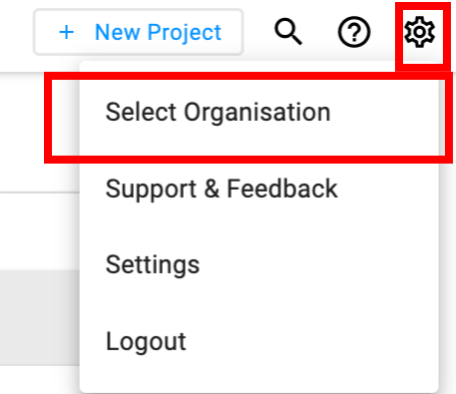Click the plus icon in New Project
Viewport: 456px width, 394px height.
tap(66, 32)
